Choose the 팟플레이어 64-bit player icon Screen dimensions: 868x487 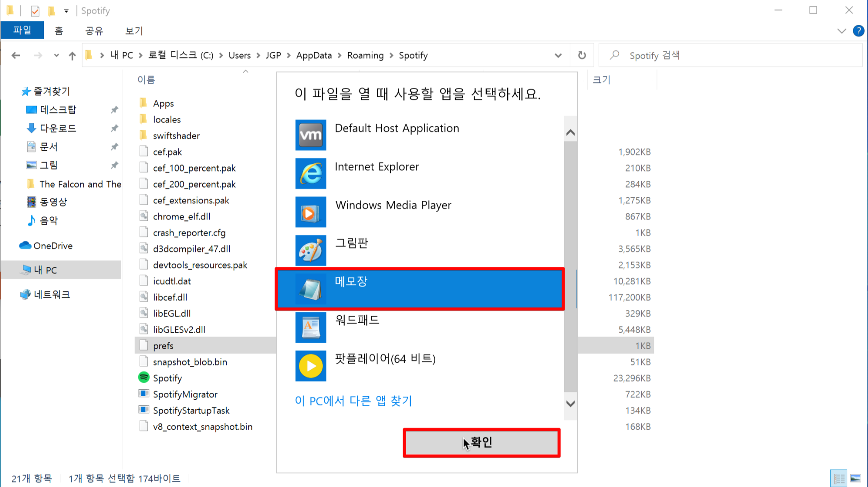click(310, 366)
